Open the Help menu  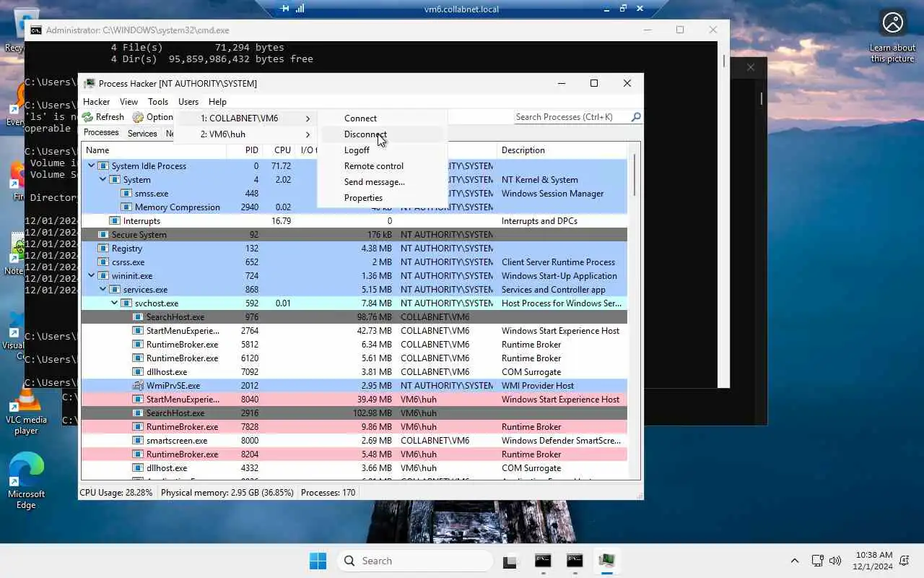point(217,102)
